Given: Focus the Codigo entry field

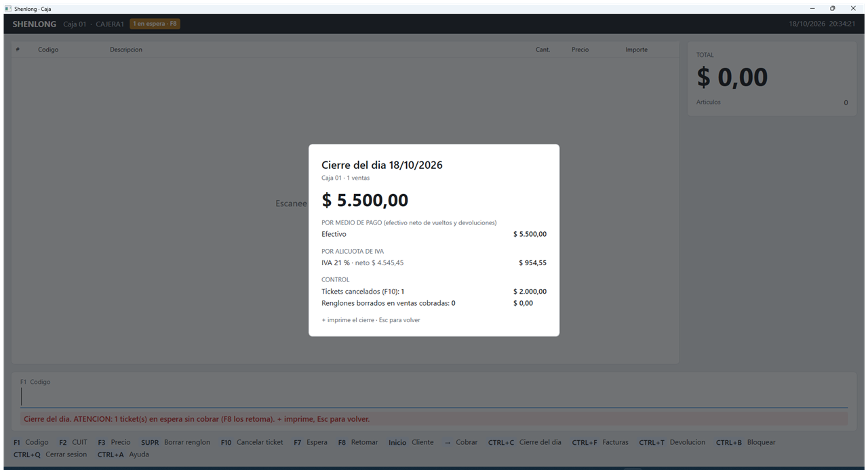Looking at the screenshot, I should [x=434, y=397].
